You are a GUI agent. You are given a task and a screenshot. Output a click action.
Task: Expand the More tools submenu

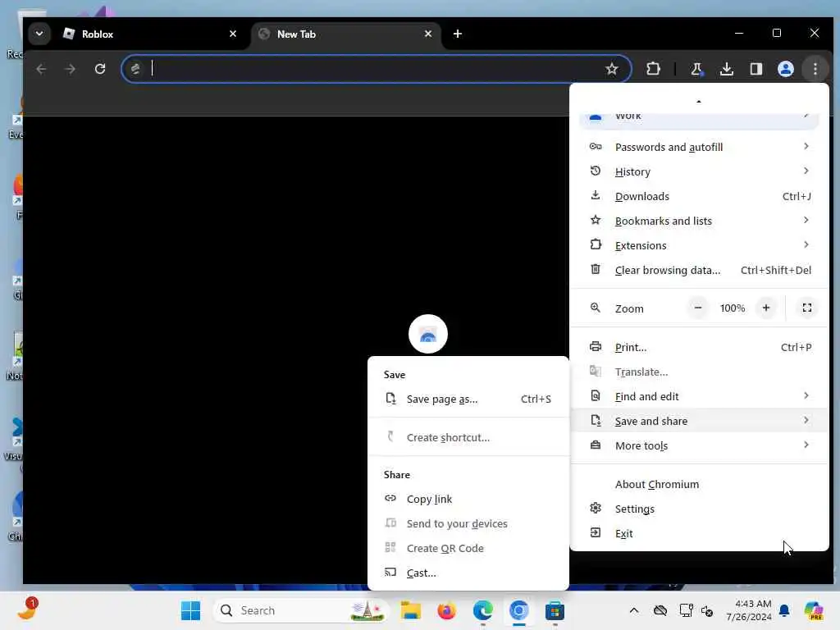click(700, 445)
